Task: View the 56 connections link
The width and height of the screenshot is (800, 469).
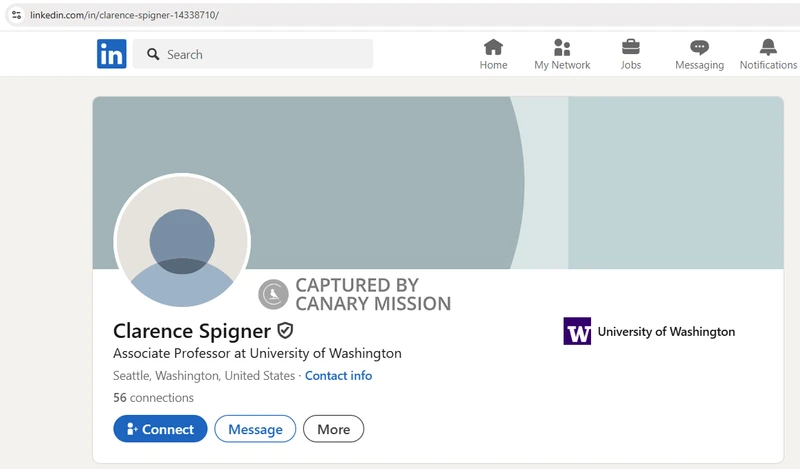Action: (154, 398)
